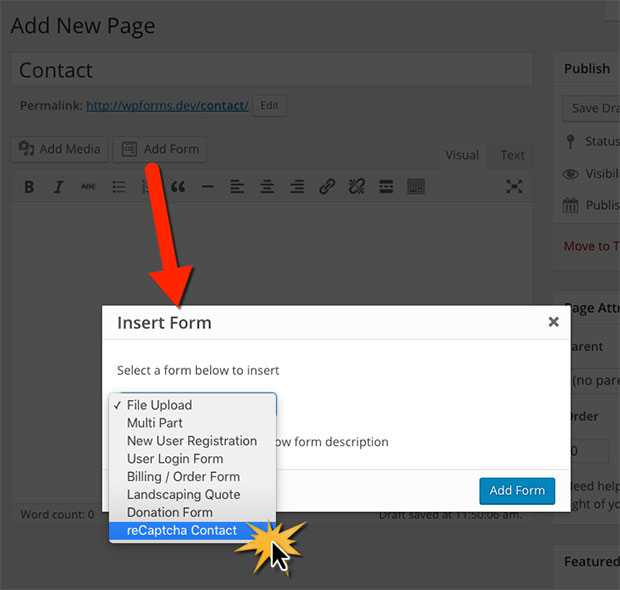
Task: Click Save Draft button
Action: 591,108
